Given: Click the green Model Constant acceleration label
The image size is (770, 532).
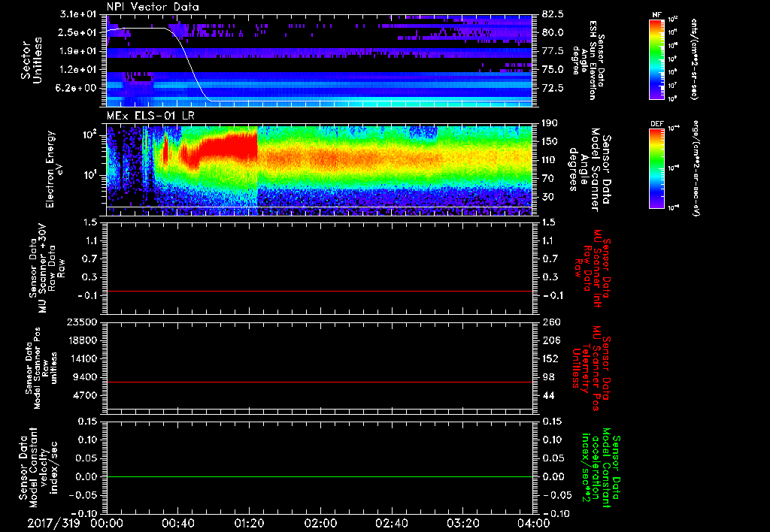Looking at the screenshot, I should pyautogui.click(x=601, y=467).
